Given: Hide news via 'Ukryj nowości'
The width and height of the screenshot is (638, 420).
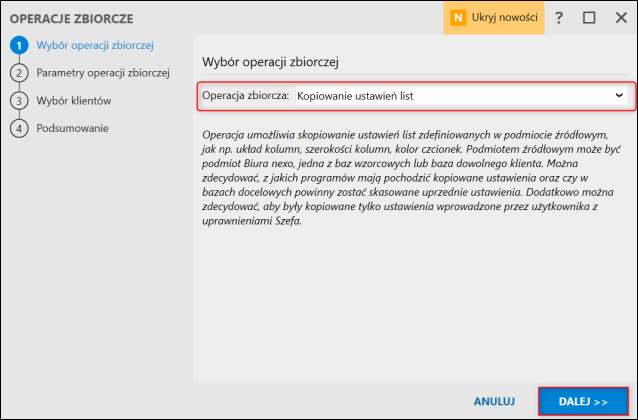Looking at the screenshot, I should tap(505, 18).
